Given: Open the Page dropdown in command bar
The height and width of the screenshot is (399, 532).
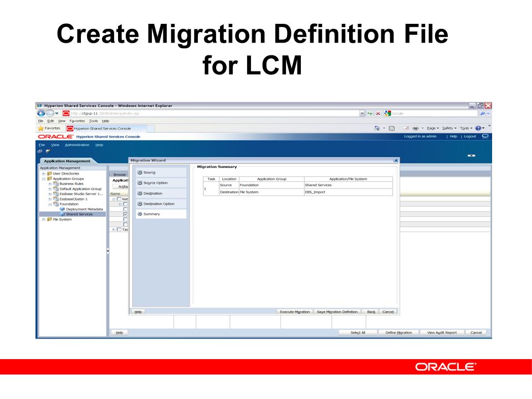Looking at the screenshot, I should [x=433, y=128].
